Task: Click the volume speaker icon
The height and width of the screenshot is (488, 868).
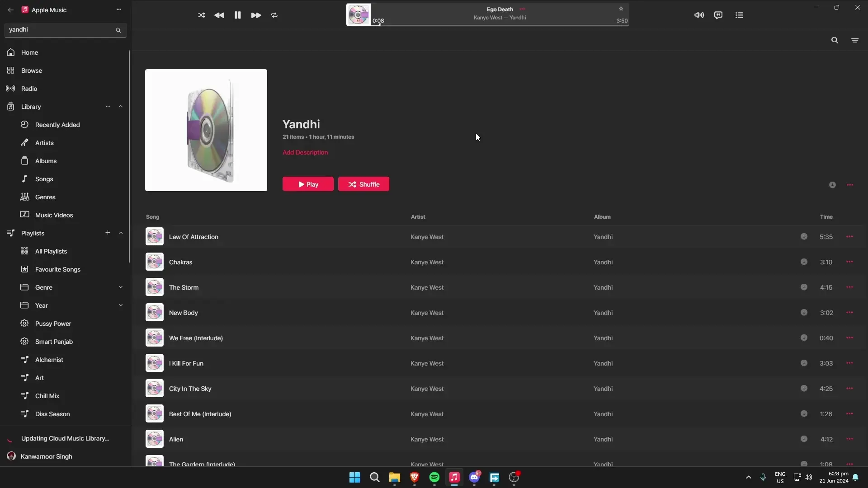Action: [699, 15]
